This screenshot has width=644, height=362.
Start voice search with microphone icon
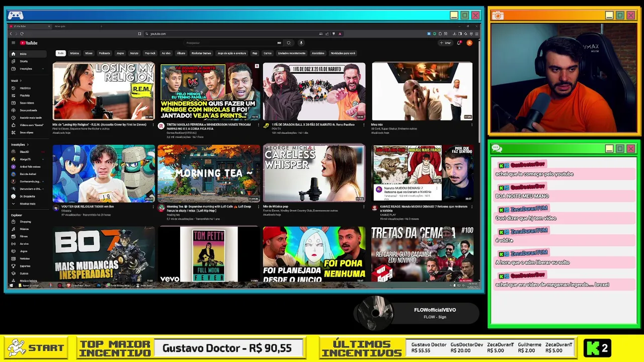(x=301, y=43)
